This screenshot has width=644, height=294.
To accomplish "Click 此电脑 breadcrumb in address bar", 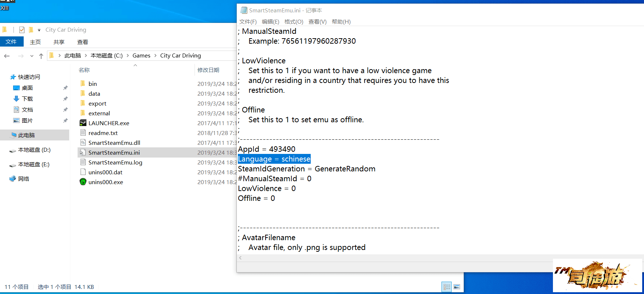I will [x=72, y=56].
